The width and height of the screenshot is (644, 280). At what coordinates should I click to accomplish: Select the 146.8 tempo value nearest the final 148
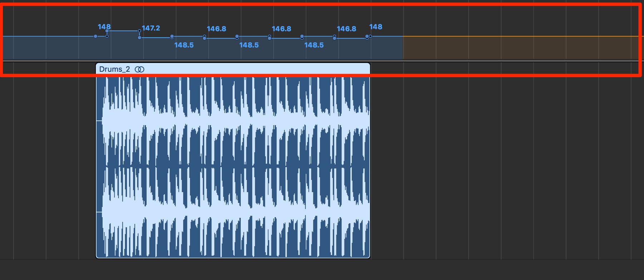tap(346, 29)
